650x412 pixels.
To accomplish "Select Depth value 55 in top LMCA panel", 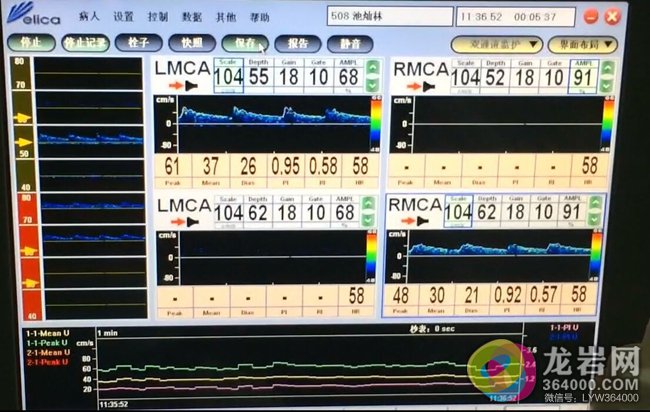I will coord(259,77).
